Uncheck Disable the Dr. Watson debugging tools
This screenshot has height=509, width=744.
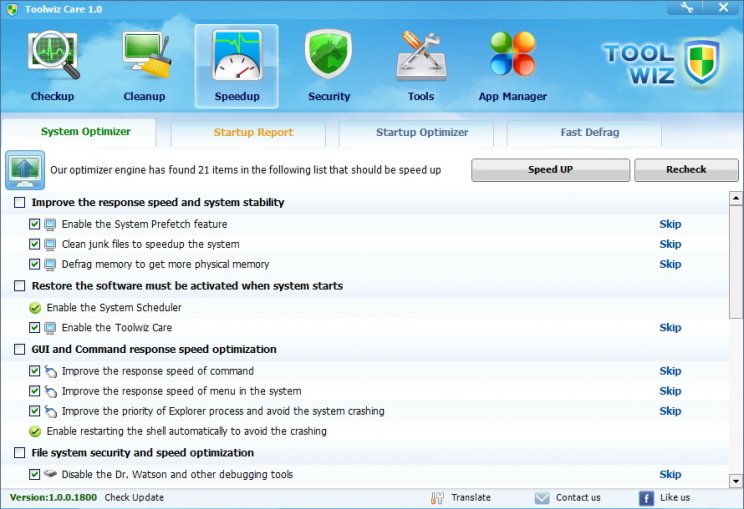[34, 474]
